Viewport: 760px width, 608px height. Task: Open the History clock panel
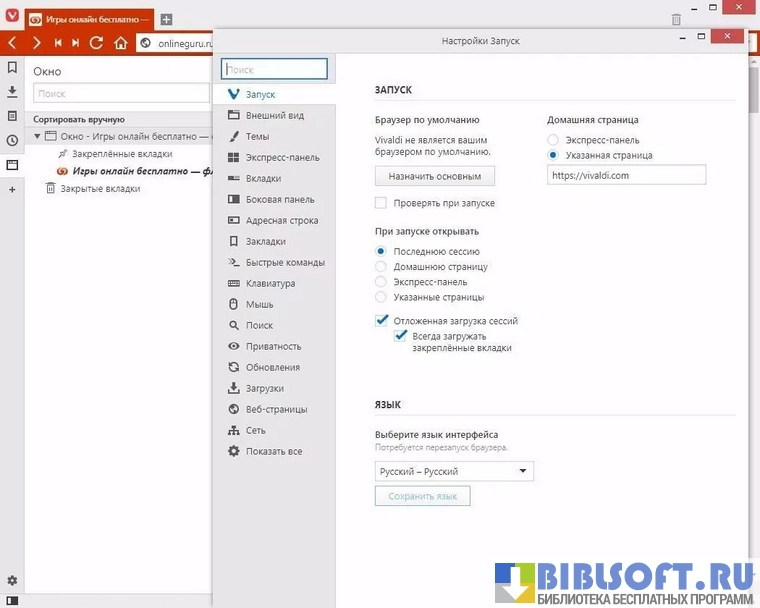[12, 141]
